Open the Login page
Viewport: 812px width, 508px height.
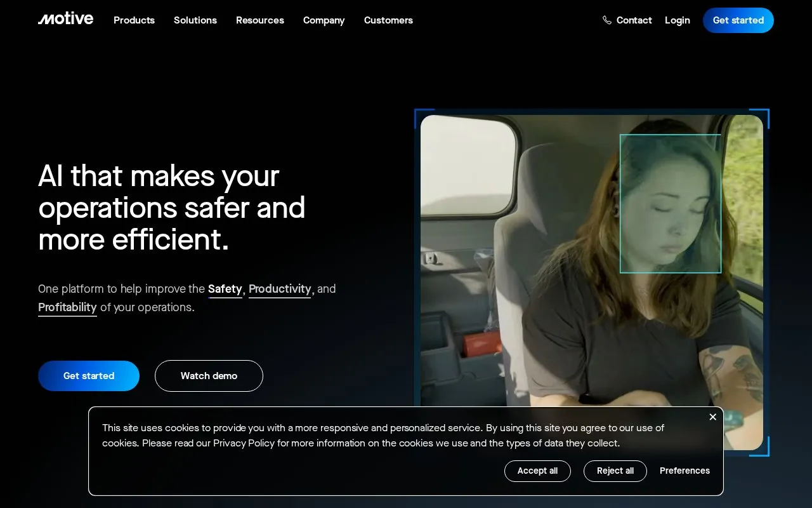[678, 20]
